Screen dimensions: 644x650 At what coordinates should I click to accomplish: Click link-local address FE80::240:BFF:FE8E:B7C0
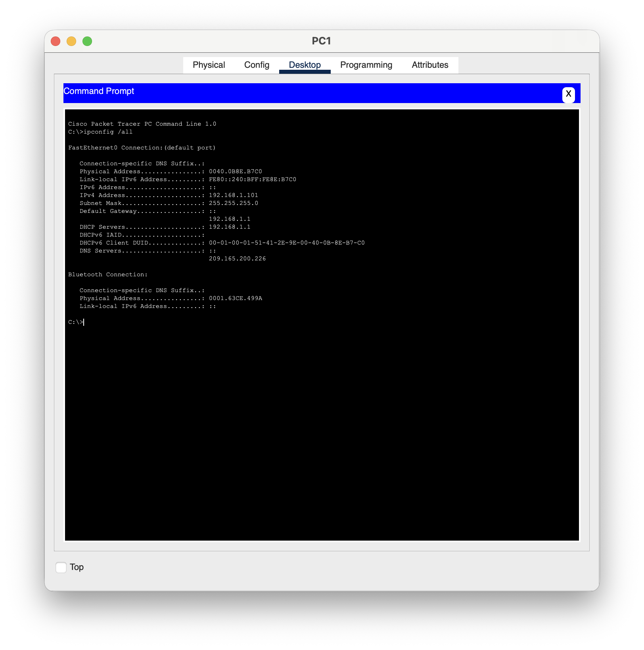(253, 180)
